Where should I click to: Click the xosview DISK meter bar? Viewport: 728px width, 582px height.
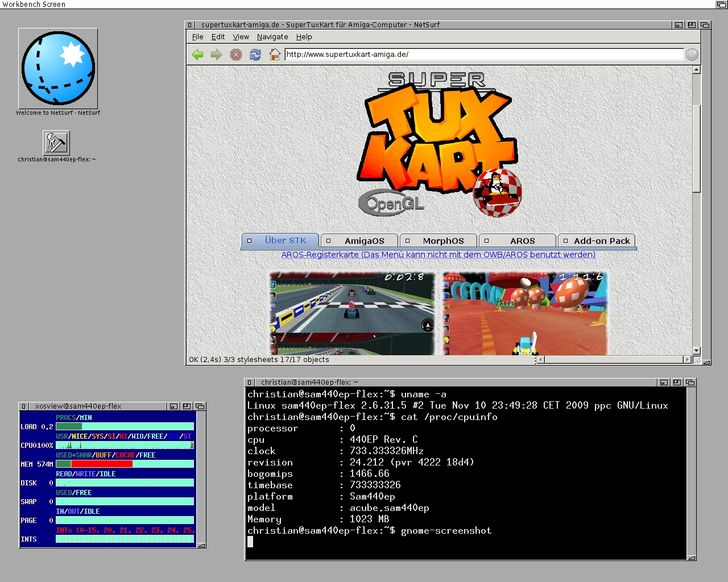click(125, 483)
